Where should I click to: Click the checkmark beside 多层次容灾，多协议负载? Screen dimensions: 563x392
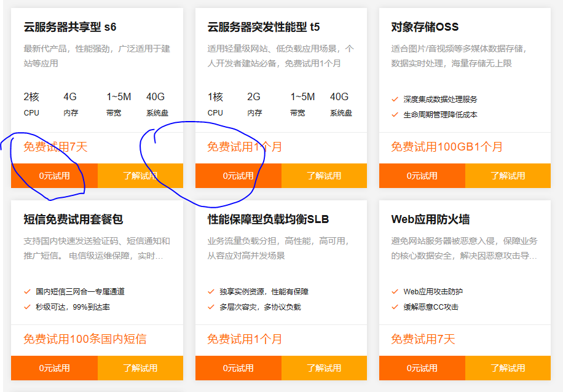click(211, 307)
